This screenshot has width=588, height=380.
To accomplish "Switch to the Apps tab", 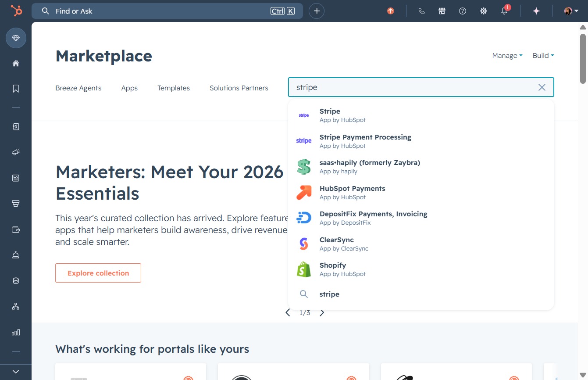I will 129,88.
